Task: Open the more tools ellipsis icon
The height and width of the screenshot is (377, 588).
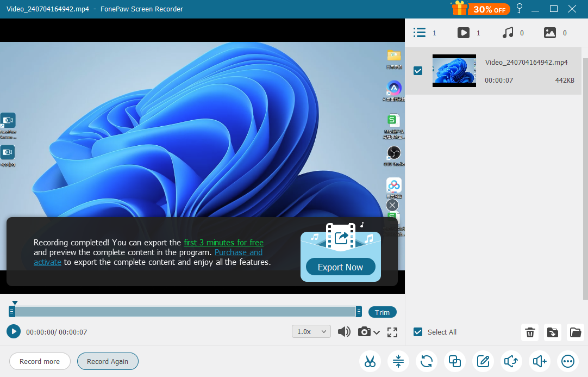Action: click(568, 361)
